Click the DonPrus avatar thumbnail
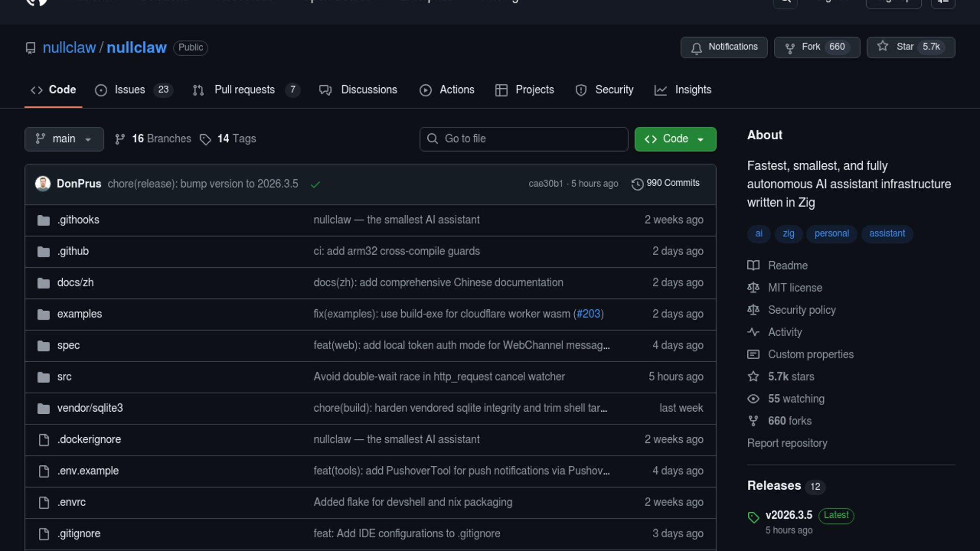Image resolution: width=980 pixels, height=551 pixels. 43,184
